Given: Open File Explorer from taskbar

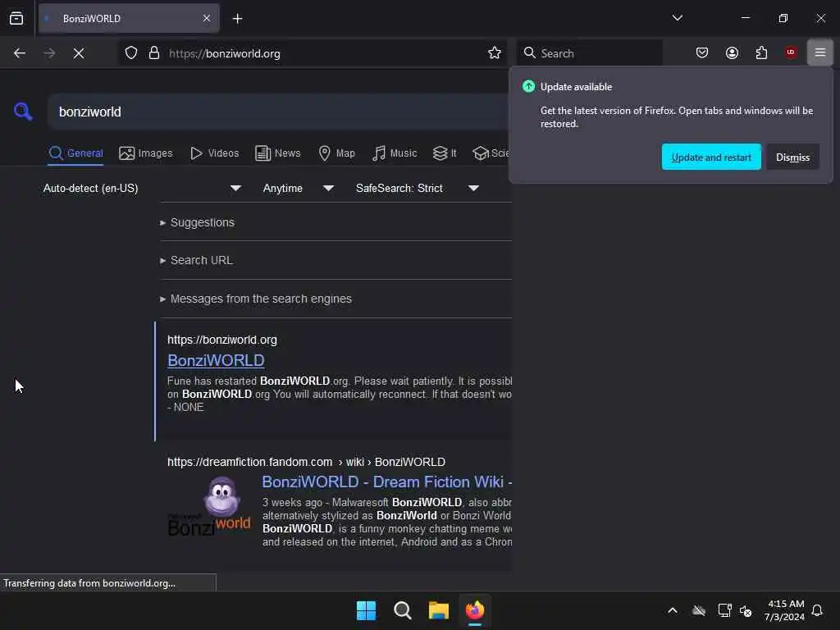Looking at the screenshot, I should click(x=438, y=610).
